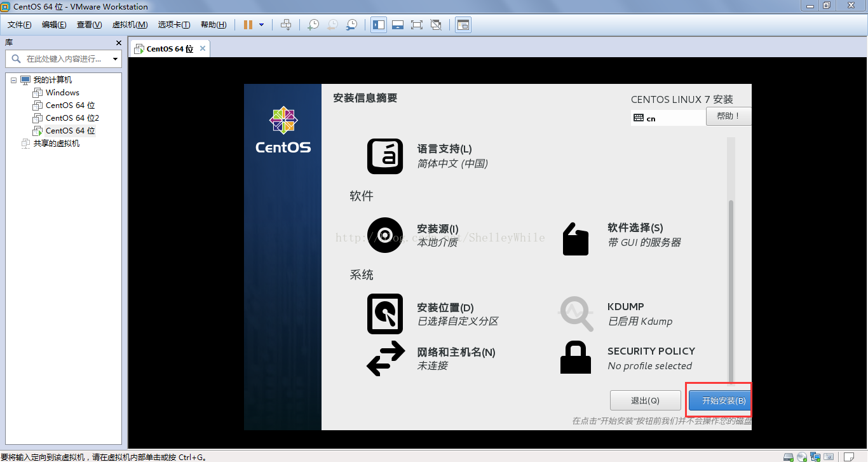Open the 查看(V) menu
Screen dimensions: 868x462
point(89,25)
